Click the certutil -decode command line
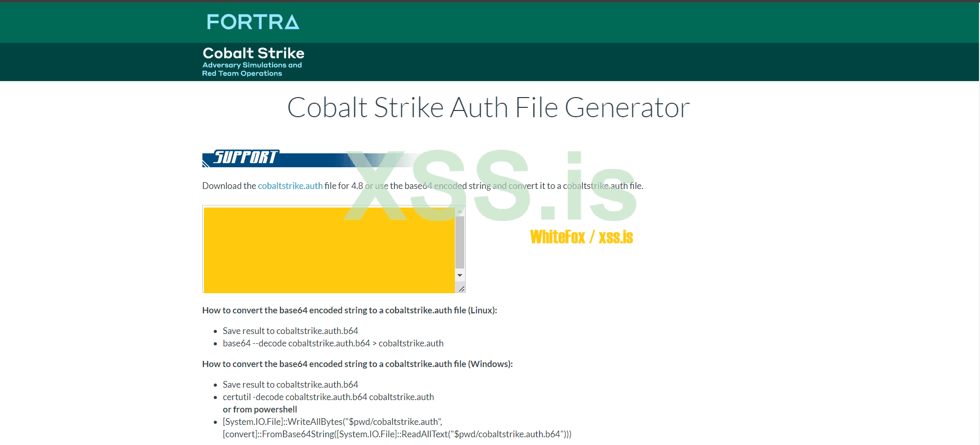 (x=328, y=397)
